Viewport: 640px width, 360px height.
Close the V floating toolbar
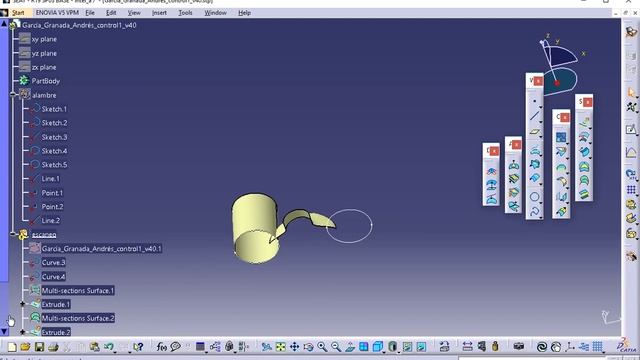tap(538, 81)
